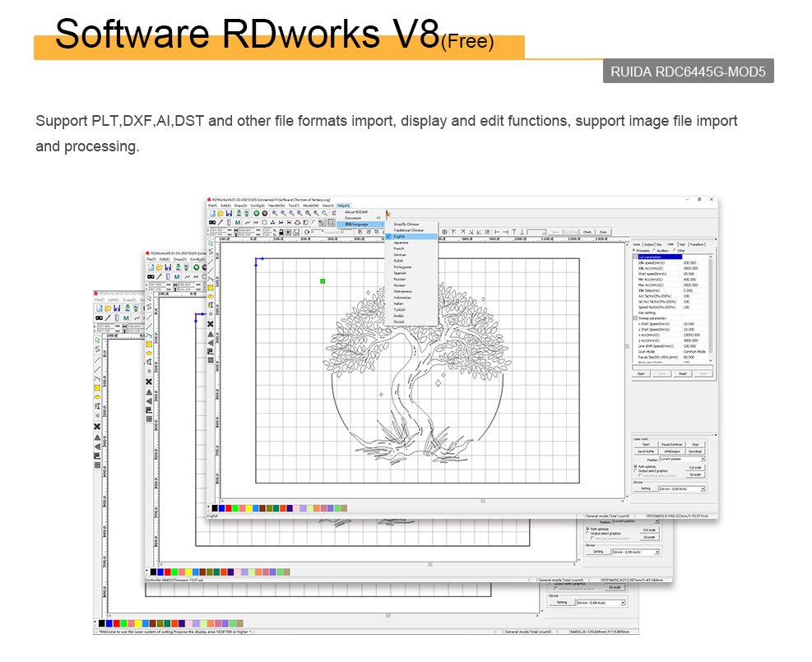Click Save icon in back RDWorks window
Screen dimensions: 812x662
pyautogui.click(x=117, y=308)
